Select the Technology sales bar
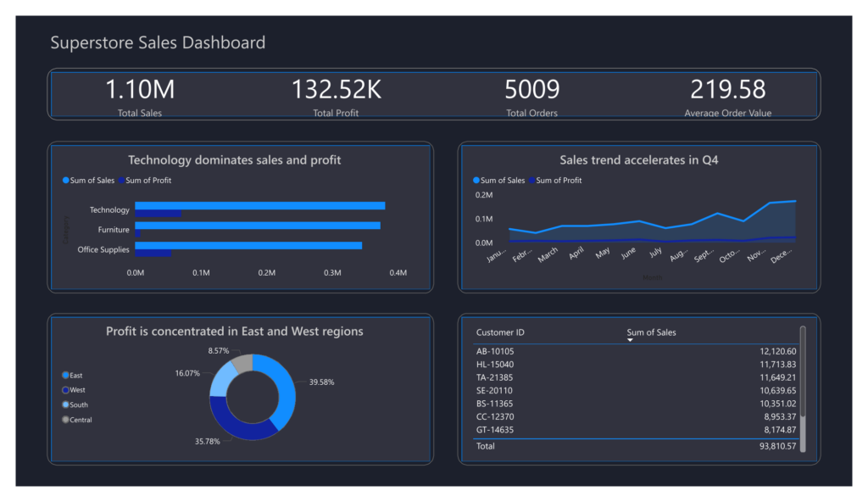868x502 pixels. coord(260,205)
